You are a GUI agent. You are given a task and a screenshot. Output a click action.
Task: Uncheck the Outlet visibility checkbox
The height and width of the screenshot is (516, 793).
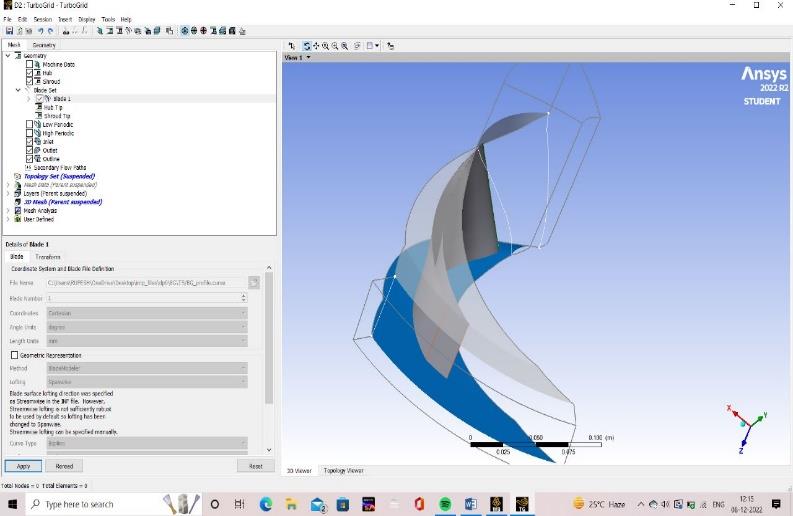pos(29,150)
